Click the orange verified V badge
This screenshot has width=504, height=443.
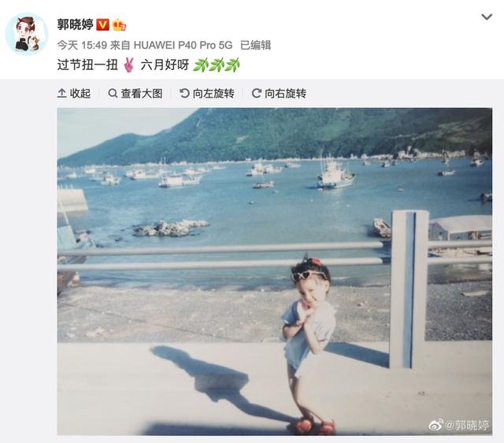pyautogui.click(x=103, y=24)
